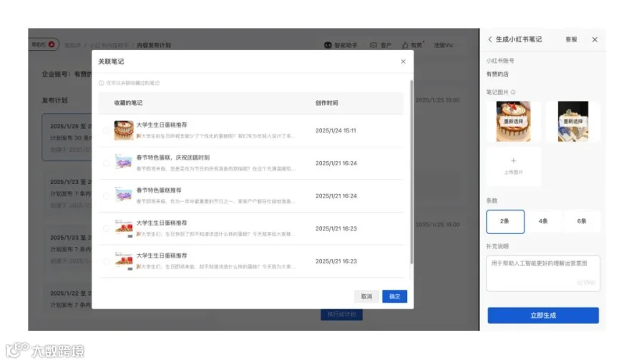Screen dimensions: 644x363
Task: Click the dialog's vertical scrollbar
Action: click(411, 172)
